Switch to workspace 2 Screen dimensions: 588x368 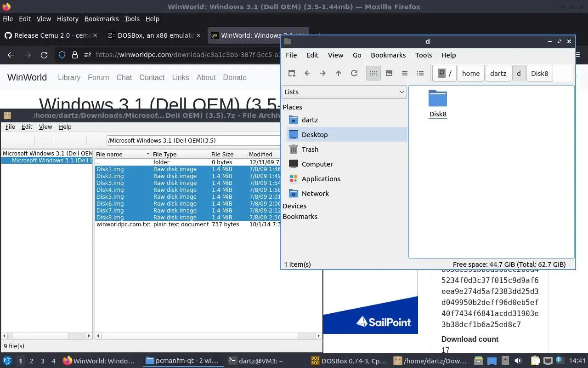pyautogui.click(x=32, y=361)
